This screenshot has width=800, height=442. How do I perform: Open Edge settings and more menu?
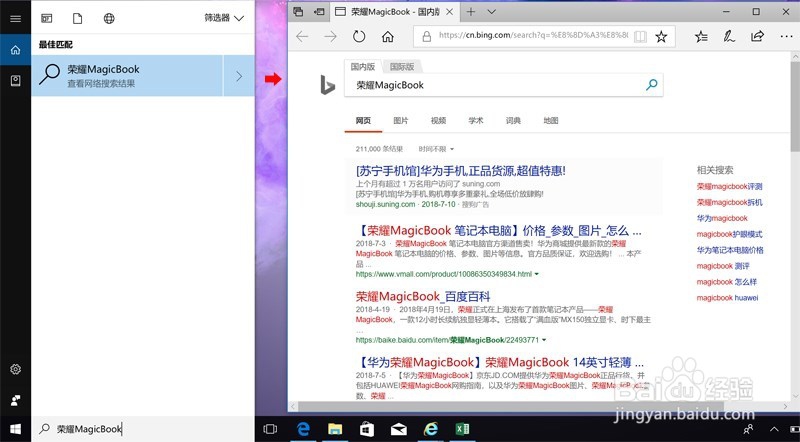coord(786,36)
